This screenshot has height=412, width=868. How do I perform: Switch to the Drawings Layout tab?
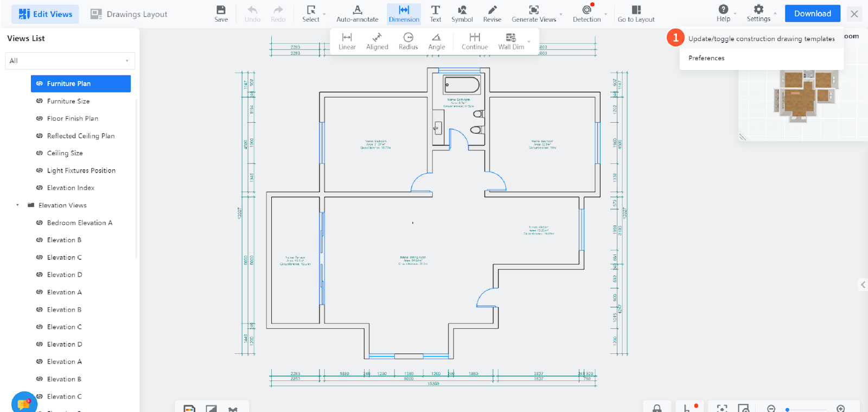coord(129,14)
